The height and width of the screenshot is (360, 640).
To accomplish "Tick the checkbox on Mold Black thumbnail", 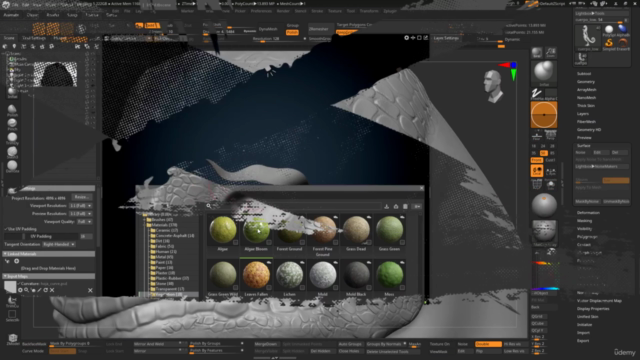I will tap(369, 288).
